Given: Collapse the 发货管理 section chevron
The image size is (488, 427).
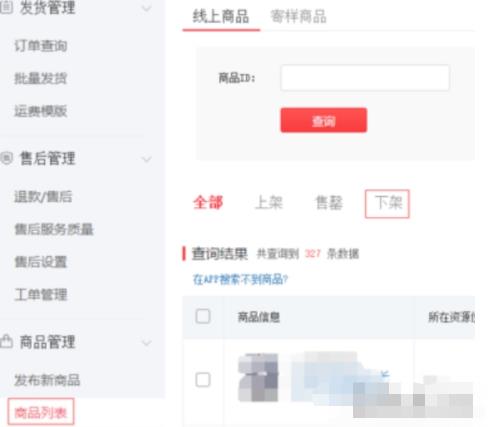Looking at the screenshot, I should (x=146, y=8).
